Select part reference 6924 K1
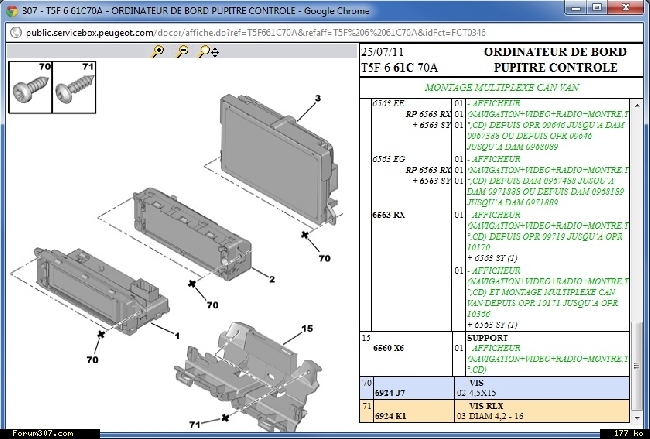Image resolution: width=650 pixels, height=439 pixels. [390, 416]
